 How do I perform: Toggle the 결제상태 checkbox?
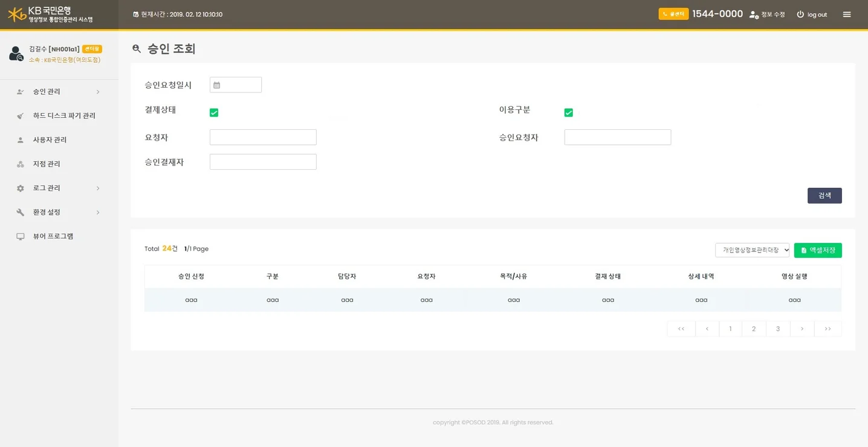pyautogui.click(x=214, y=112)
